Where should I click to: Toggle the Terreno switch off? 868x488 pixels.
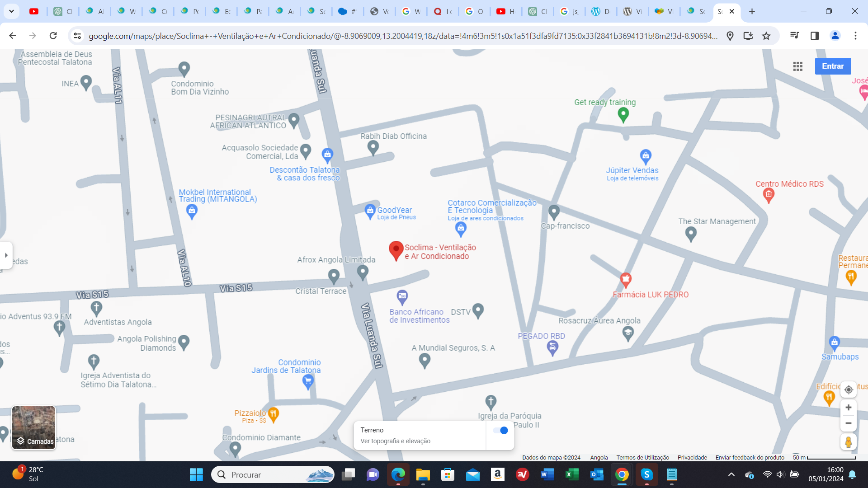pos(500,430)
